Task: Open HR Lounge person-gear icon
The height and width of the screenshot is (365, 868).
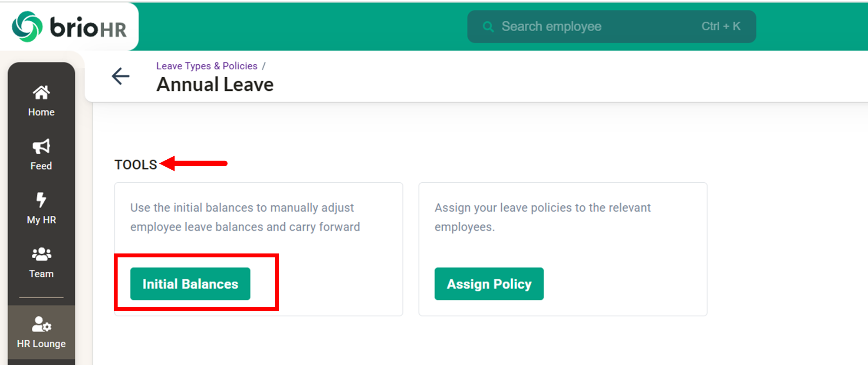Action: pos(41,324)
